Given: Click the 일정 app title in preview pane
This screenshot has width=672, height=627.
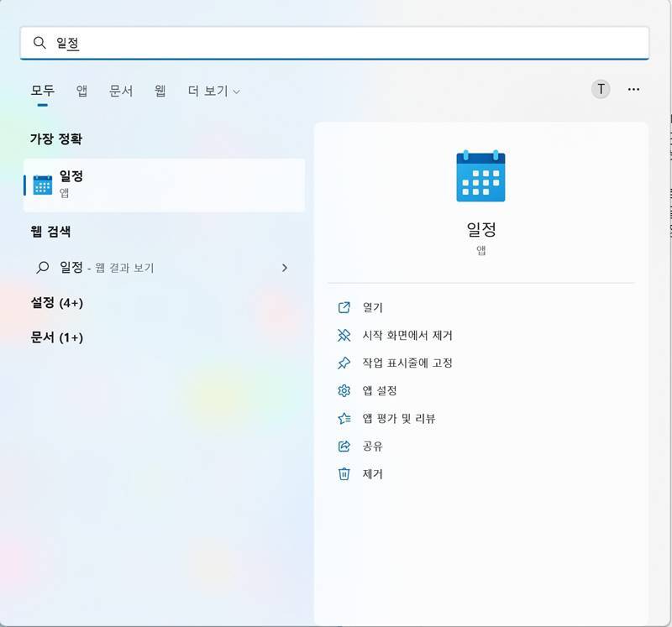Looking at the screenshot, I should tap(480, 229).
